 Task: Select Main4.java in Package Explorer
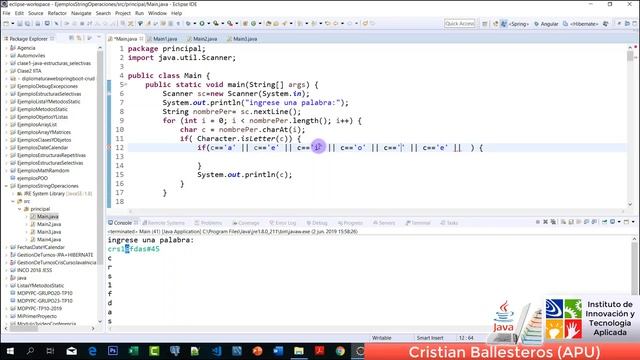(x=46, y=240)
